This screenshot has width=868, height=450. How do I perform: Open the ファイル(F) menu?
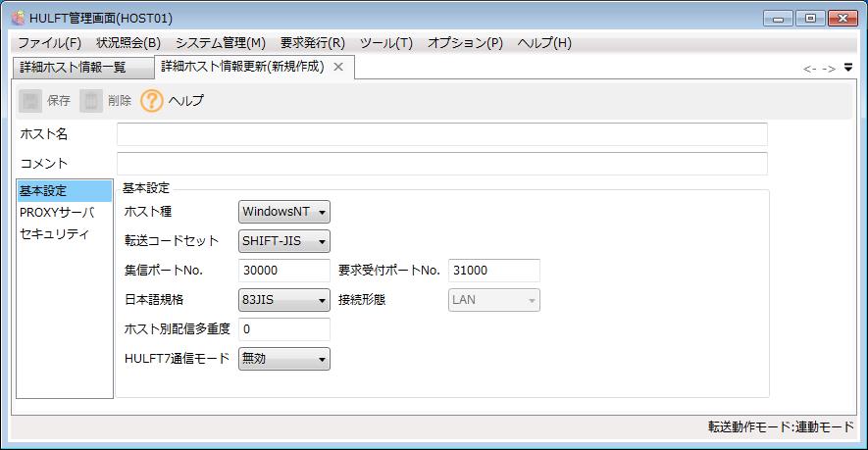[x=50, y=43]
